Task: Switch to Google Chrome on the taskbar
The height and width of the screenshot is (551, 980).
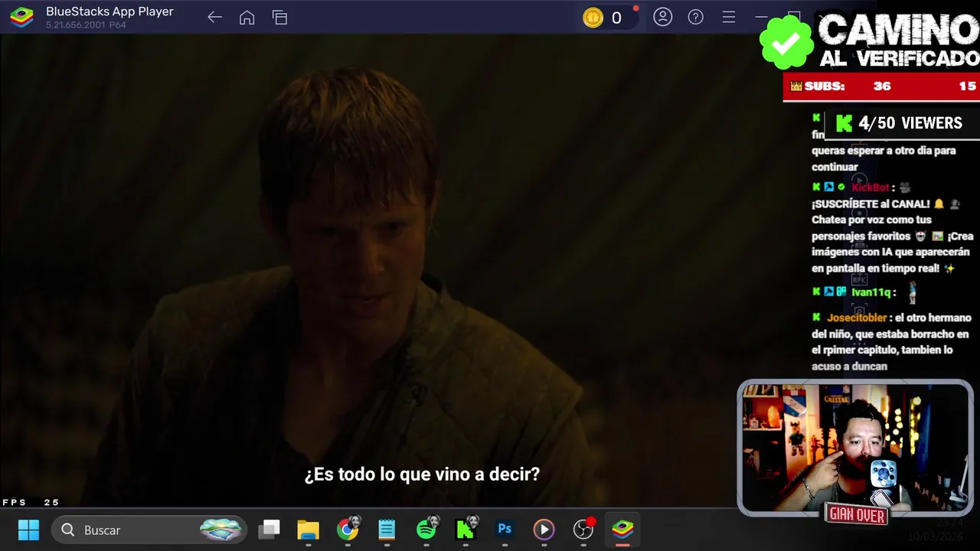Action: (348, 530)
